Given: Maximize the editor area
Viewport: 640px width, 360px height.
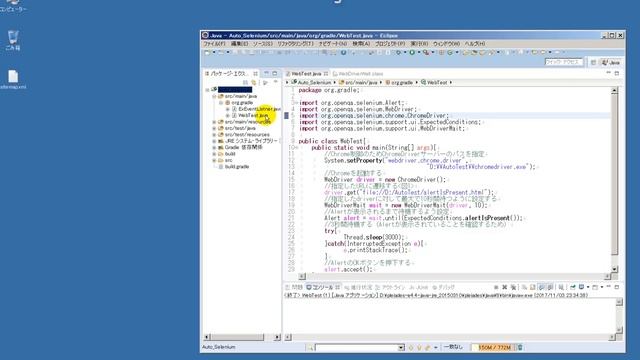Looking at the screenshot, I should click(x=617, y=73).
